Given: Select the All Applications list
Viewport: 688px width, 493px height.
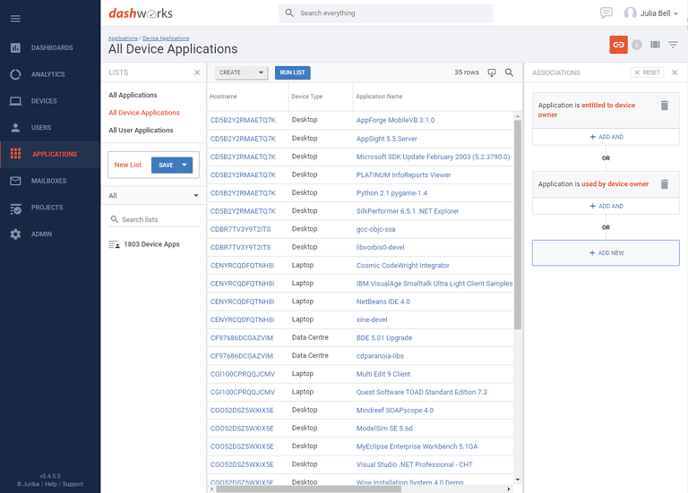Looking at the screenshot, I should (133, 95).
